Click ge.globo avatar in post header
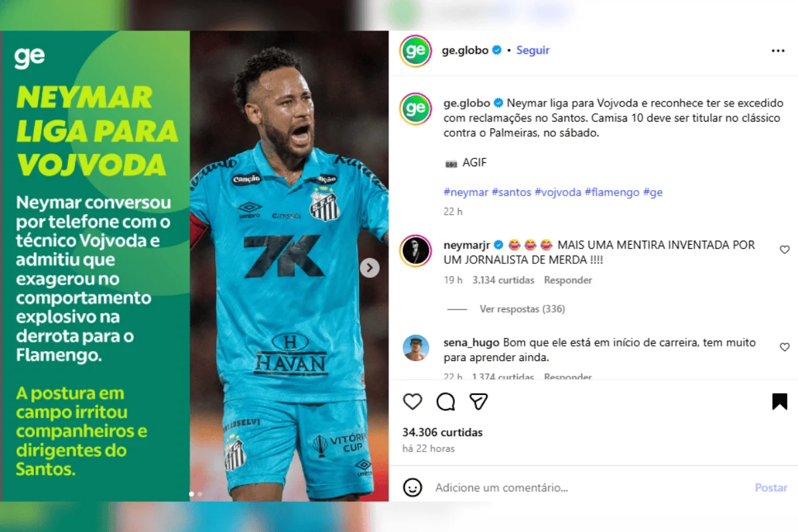 416,51
